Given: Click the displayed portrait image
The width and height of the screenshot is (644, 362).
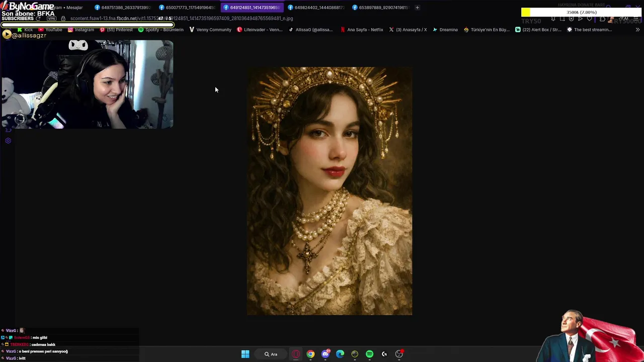Looking at the screenshot, I should tap(330, 191).
